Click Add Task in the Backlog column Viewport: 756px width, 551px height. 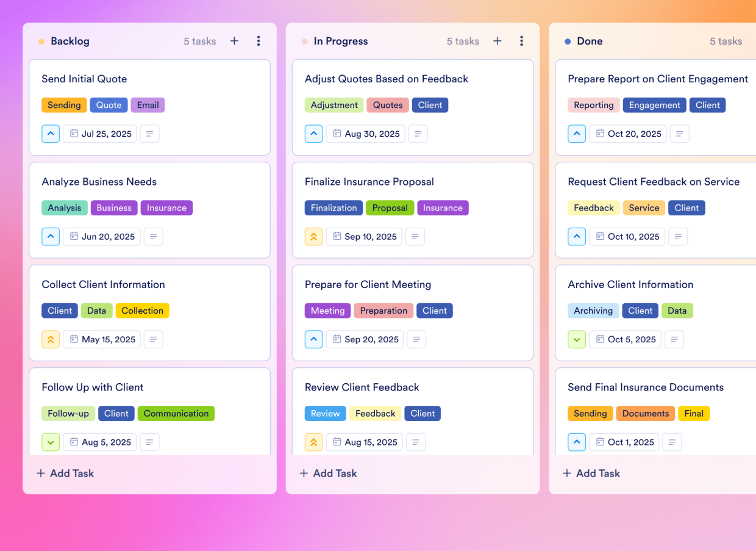pos(65,473)
